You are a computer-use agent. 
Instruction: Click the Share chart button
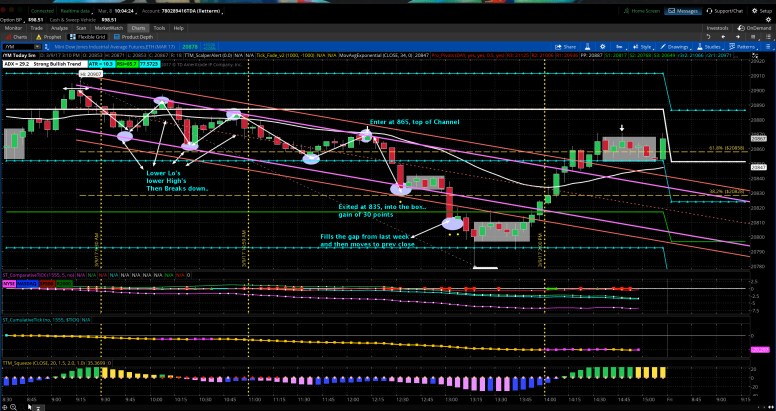570,46
